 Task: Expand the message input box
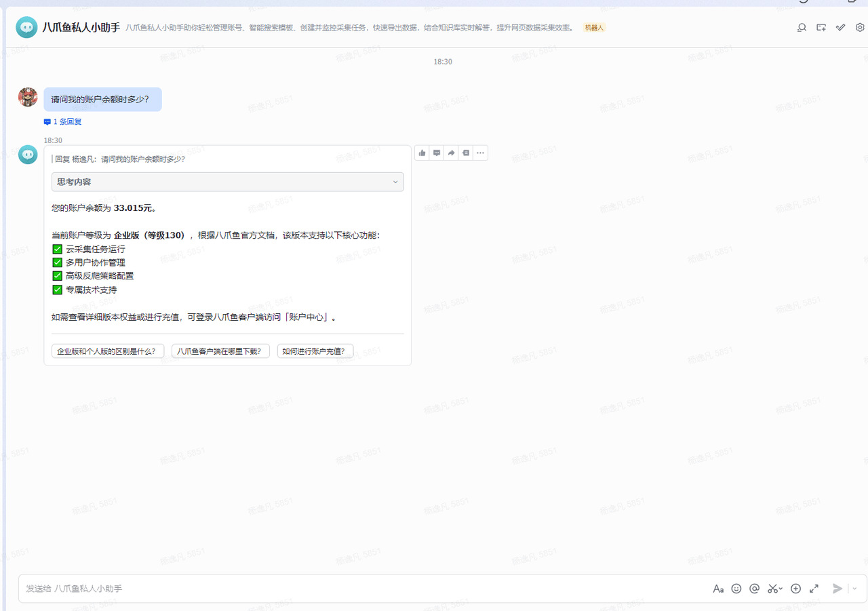814,589
